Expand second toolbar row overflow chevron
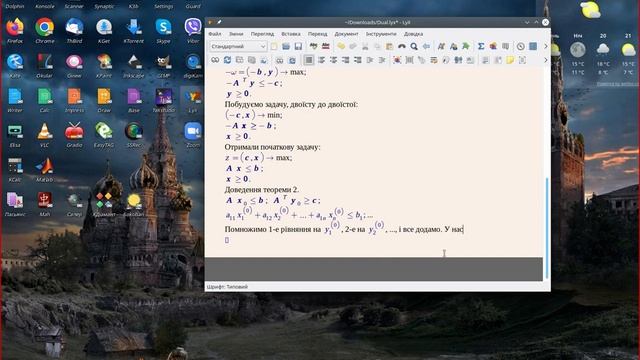This screenshot has height=360, width=640. [x=546, y=60]
